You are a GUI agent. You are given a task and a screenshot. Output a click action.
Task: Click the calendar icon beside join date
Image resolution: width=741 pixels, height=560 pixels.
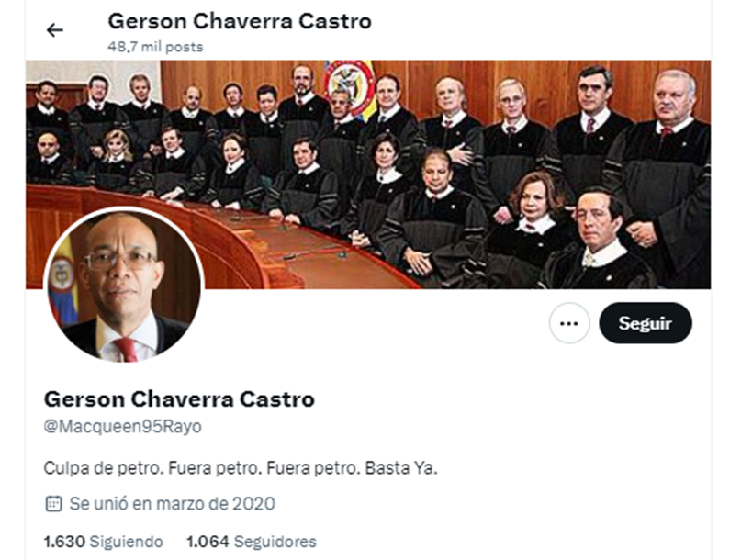click(x=53, y=504)
